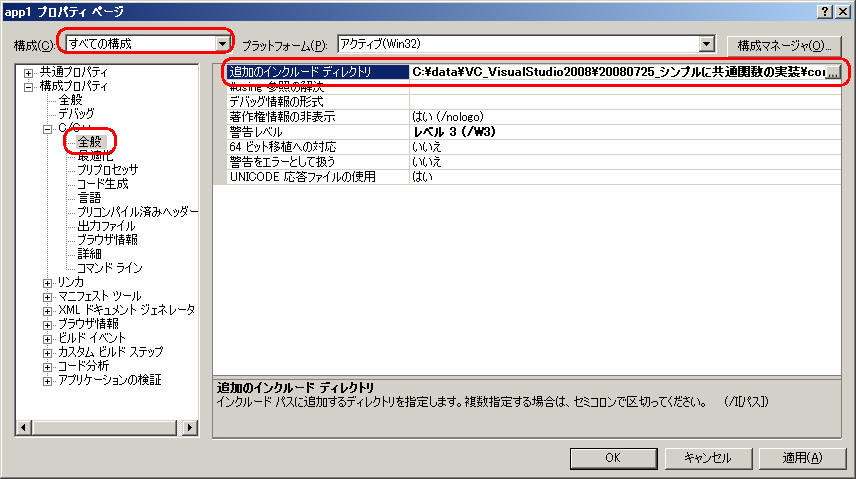Click the 警告レベル property row
This screenshot has width=856, height=479.
pos(310,132)
